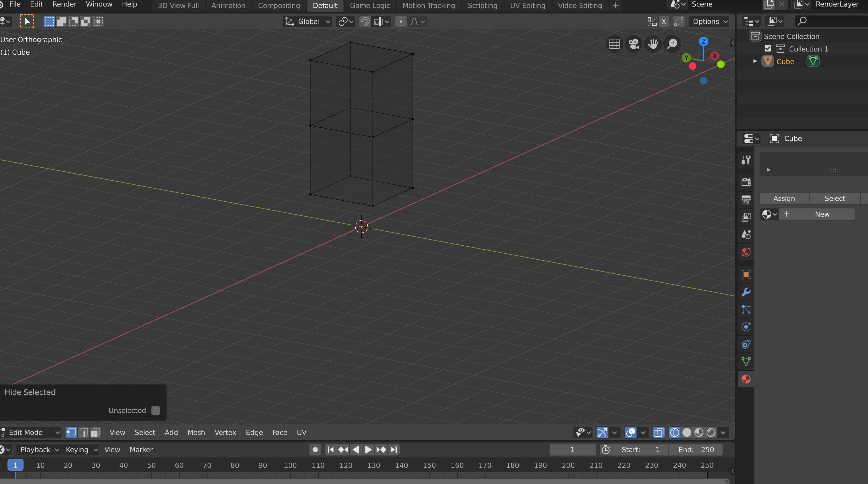This screenshot has width=868, height=484.
Task: Open the Object Data mesh properties tab
Action: 746,362
